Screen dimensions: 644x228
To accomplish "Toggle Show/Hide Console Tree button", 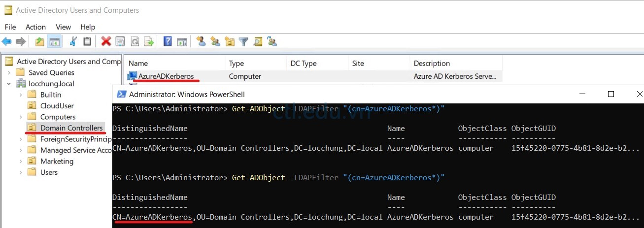I will pos(54,42).
